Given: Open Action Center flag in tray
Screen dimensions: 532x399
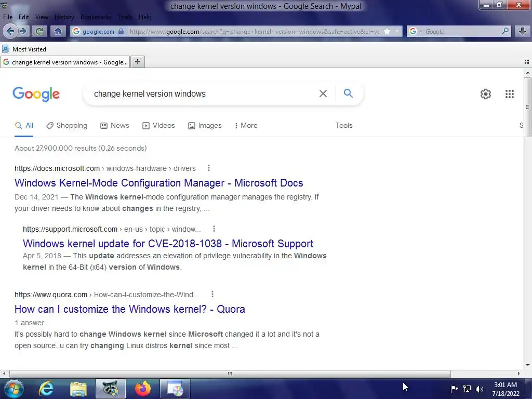Looking at the screenshot, I should point(454,389).
